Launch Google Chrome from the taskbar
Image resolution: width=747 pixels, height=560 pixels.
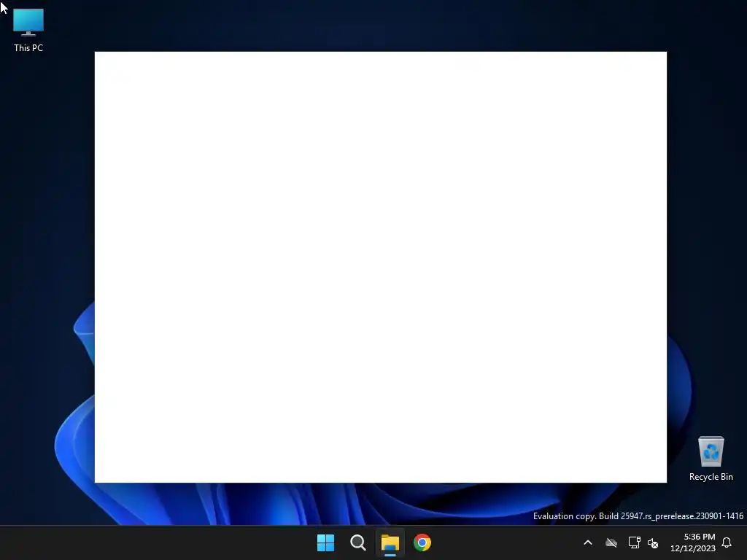point(422,542)
